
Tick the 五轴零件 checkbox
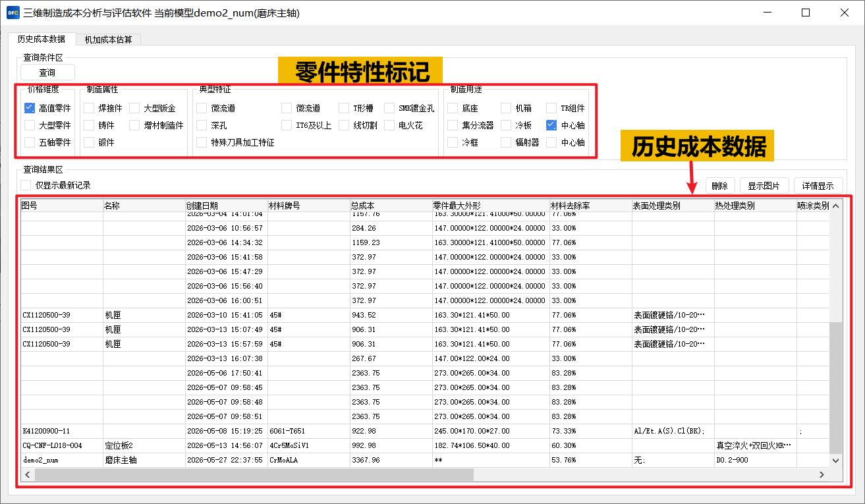pyautogui.click(x=30, y=142)
